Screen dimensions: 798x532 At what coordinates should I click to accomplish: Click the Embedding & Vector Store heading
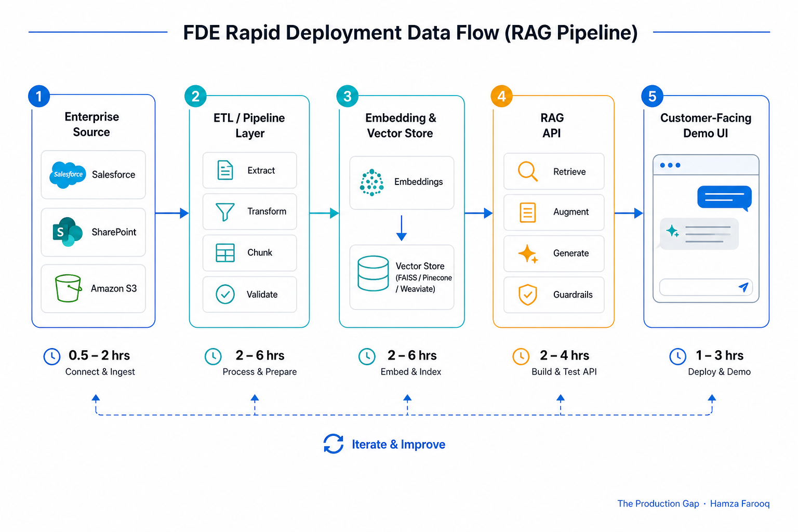(401, 126)
